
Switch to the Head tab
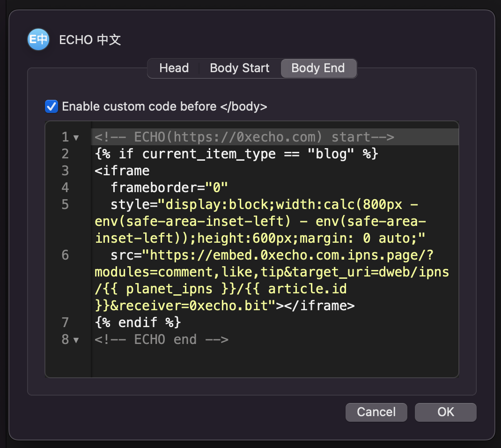[174, 68]
